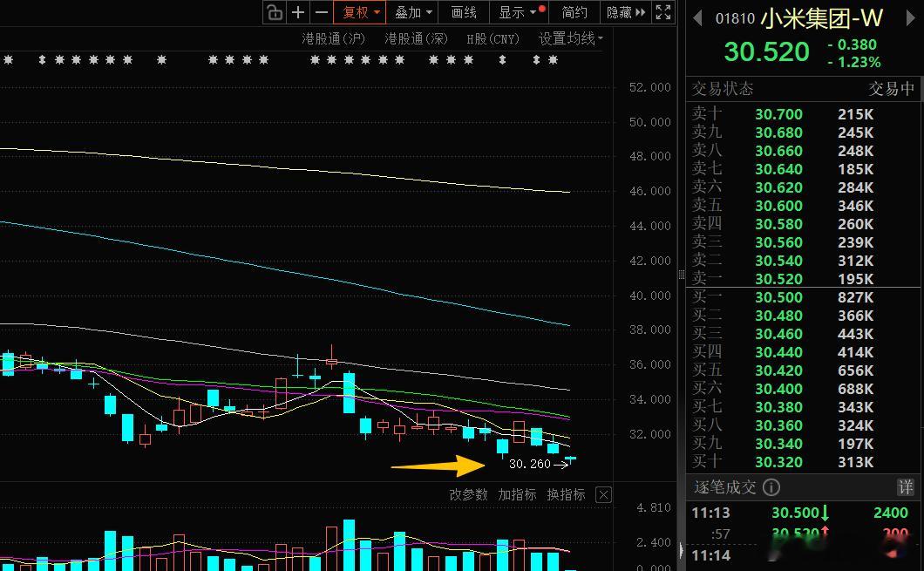The image size is (924, 571).
Task: Click the 30.260 low price label
Action: click(529, 465)
